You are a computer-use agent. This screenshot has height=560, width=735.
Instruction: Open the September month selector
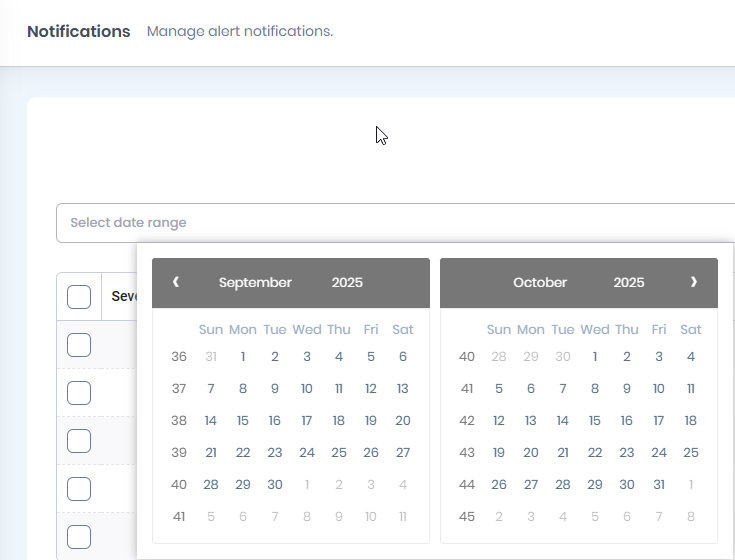pyautogui.click(x=255, y=282)
